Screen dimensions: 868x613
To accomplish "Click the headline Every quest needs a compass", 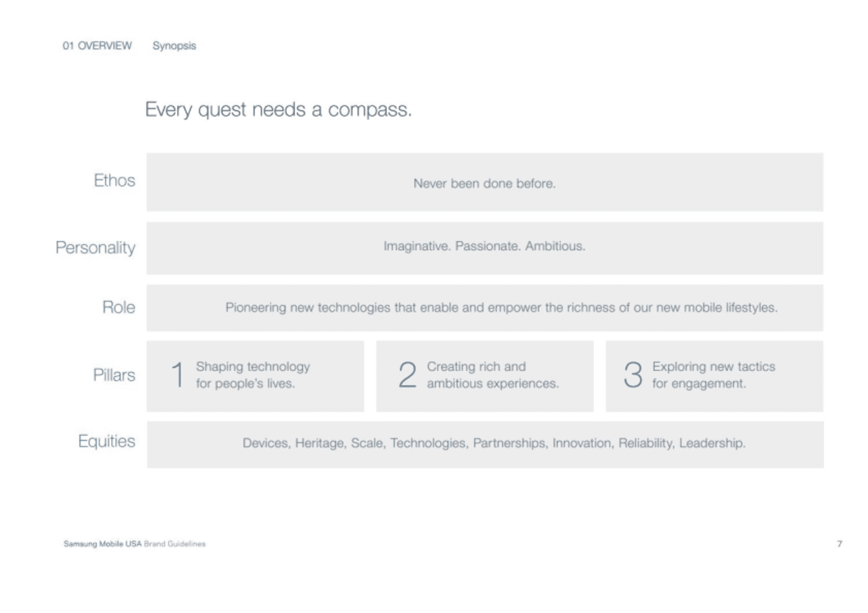I will (278, 110).
